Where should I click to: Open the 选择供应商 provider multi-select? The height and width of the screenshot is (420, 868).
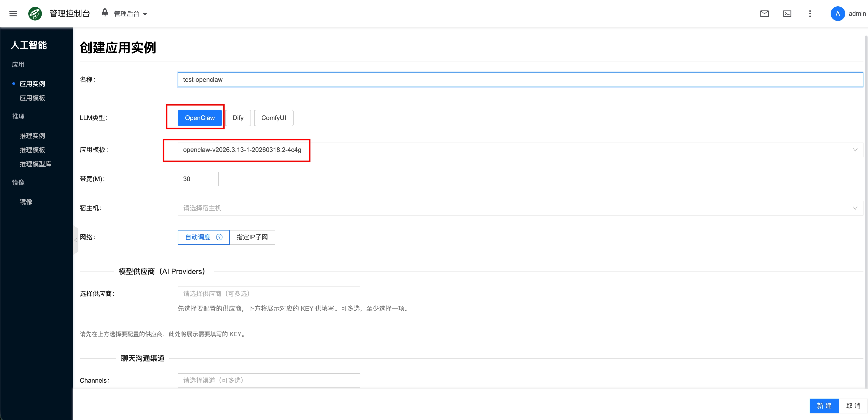(269, 294)
